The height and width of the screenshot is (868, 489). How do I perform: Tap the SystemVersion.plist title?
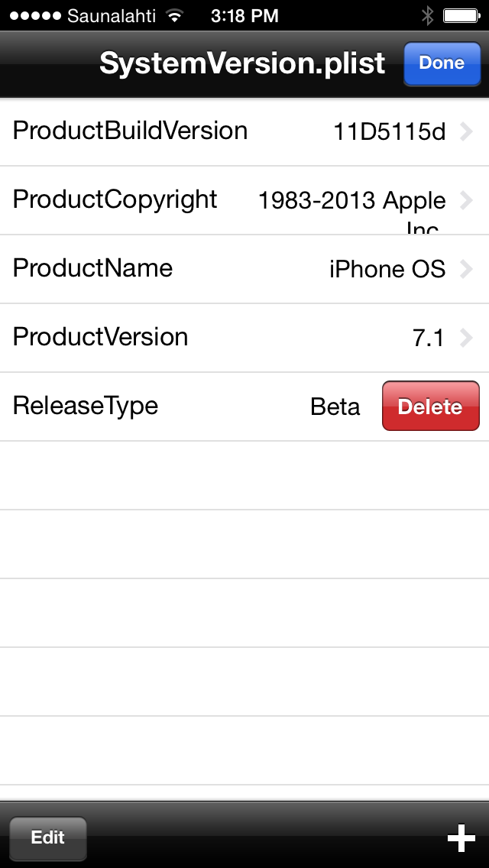click(x=242, y=63)
